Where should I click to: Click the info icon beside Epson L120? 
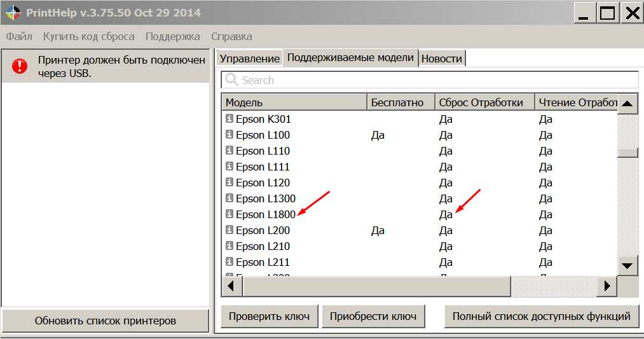click(229, 182)
